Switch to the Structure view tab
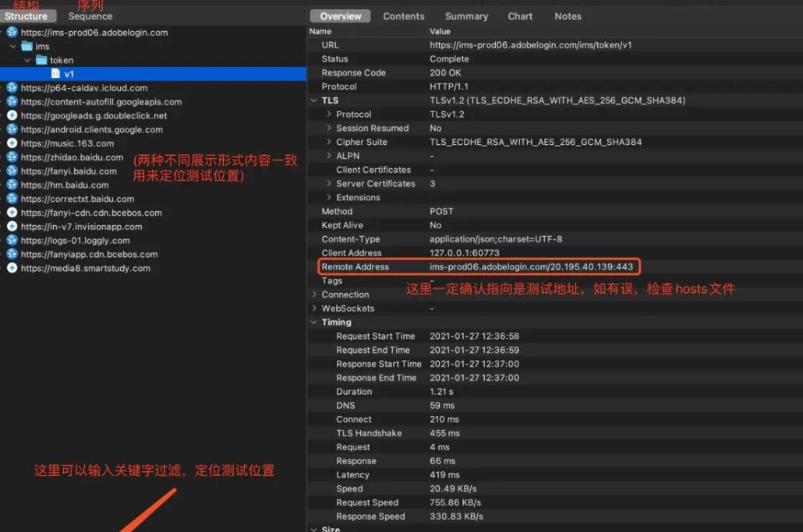803x532 pixels. tap(27, 16)
